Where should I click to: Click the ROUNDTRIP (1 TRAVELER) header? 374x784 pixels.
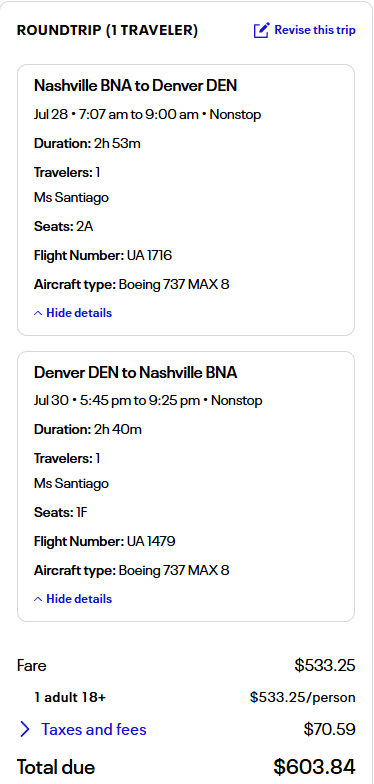[108, 30]
